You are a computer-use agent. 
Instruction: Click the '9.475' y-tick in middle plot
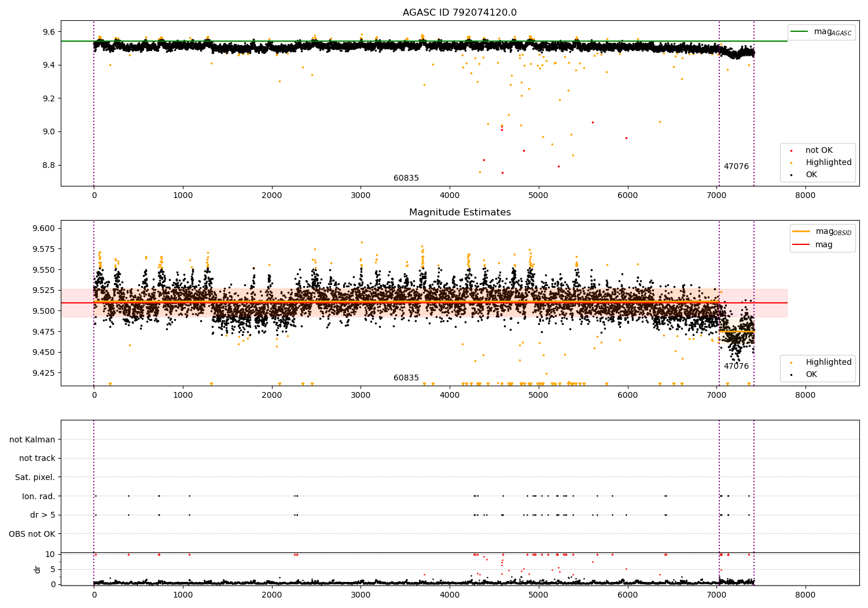(x=43, y=332)
